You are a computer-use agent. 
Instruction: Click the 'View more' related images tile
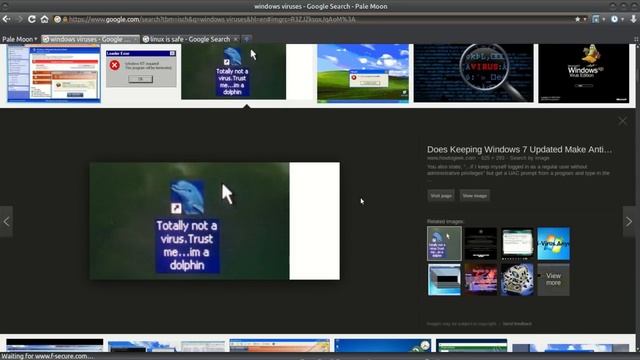click(553, 280)
